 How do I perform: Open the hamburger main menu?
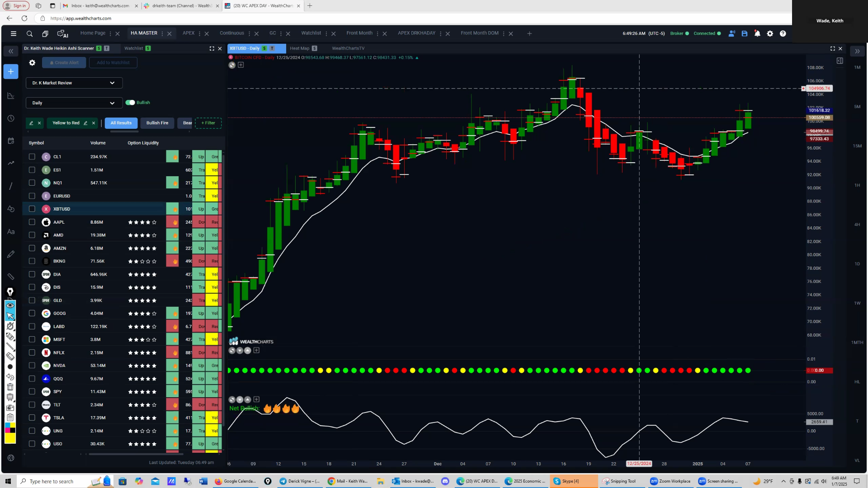[14, 33]
